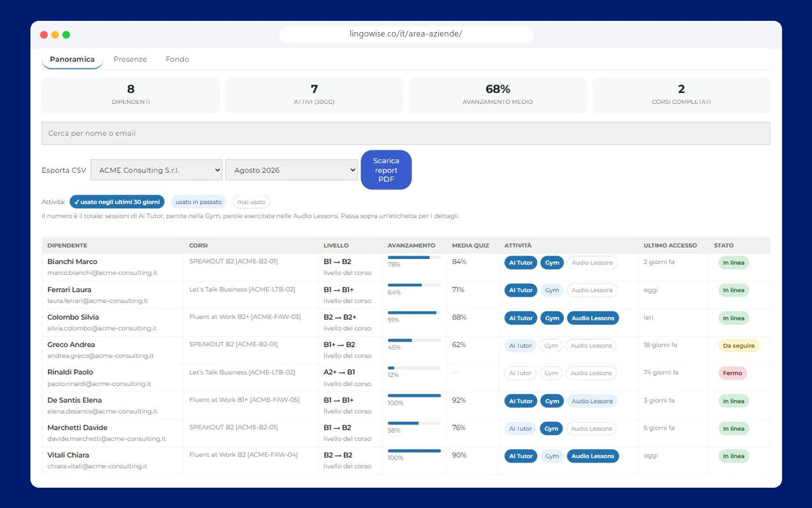Open the Agosto 2026 month dropdown

[x=292, y=170]
